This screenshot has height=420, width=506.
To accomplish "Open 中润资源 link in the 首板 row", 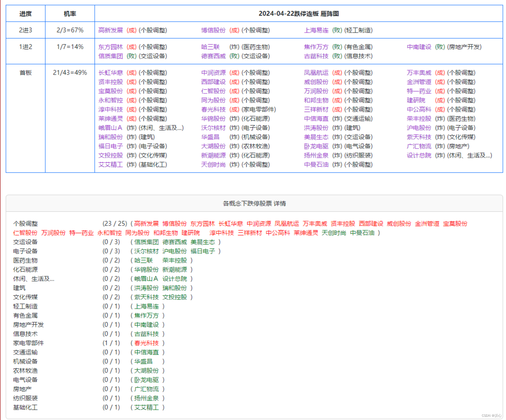I will pos(213,73).
